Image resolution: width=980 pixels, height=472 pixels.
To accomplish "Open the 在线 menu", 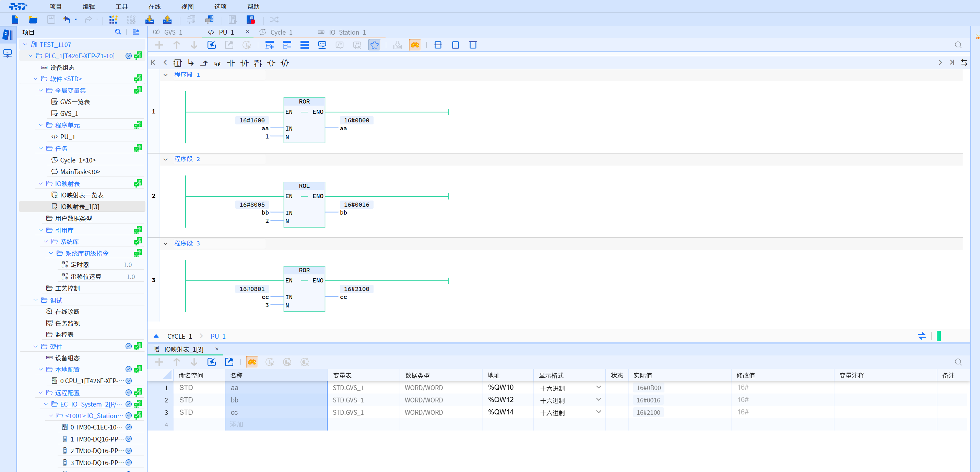I will tap(154, 7).
